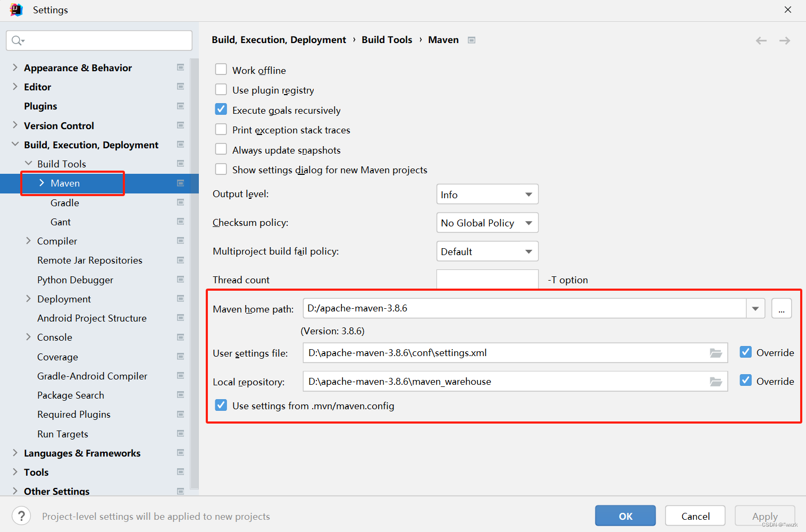Uncheck Execute goals recursively
Screen dimensions: 806x532
coord(221,109)
